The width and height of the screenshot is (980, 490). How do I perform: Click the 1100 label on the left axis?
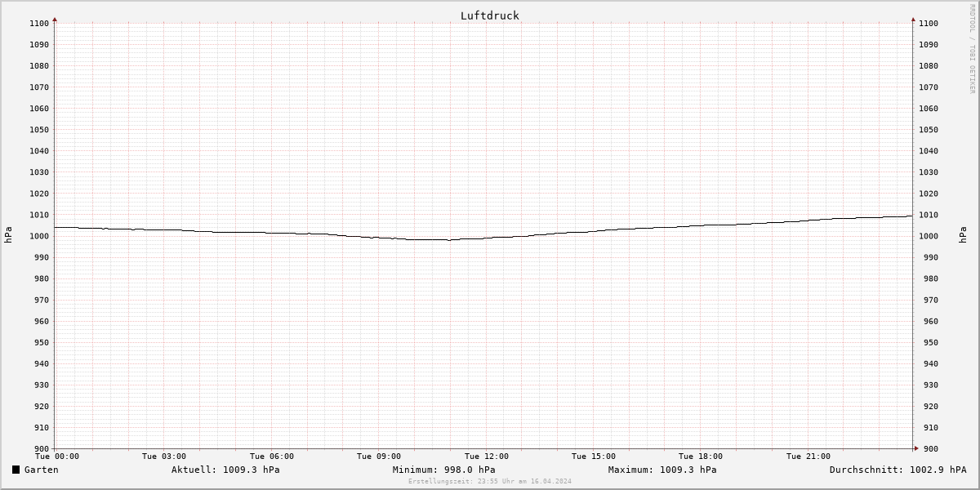38,24
